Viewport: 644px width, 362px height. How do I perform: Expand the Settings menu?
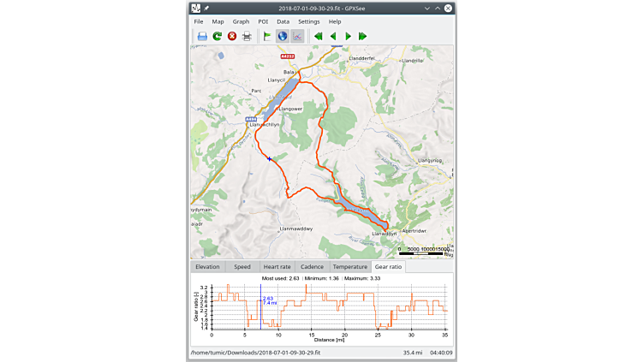tap(308, 21)
